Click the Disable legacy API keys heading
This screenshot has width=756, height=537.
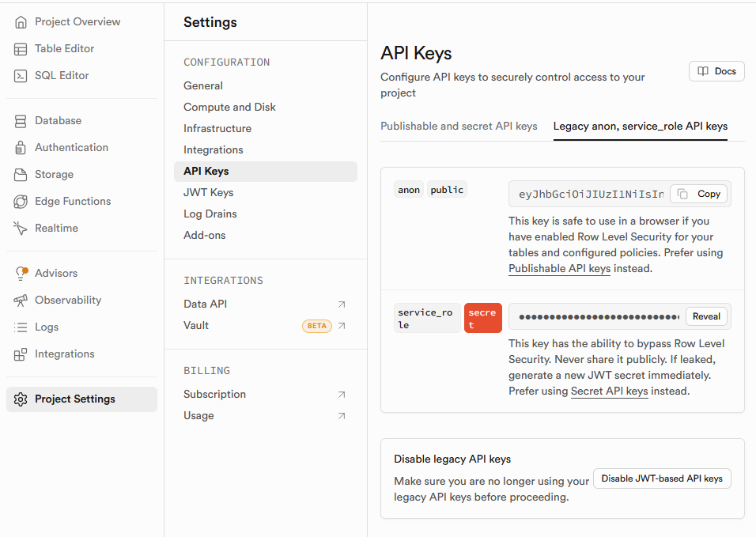coord(452,459)
